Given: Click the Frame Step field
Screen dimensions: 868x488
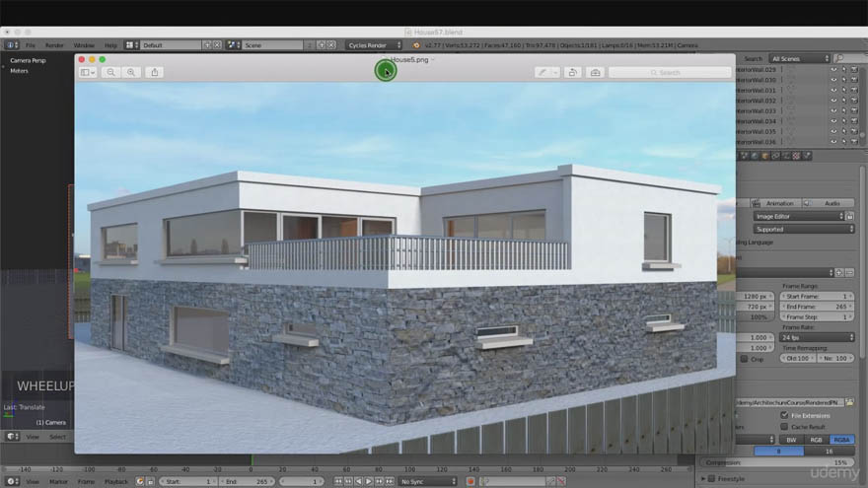Looking at the screenshot, I should tap(817, 317).
